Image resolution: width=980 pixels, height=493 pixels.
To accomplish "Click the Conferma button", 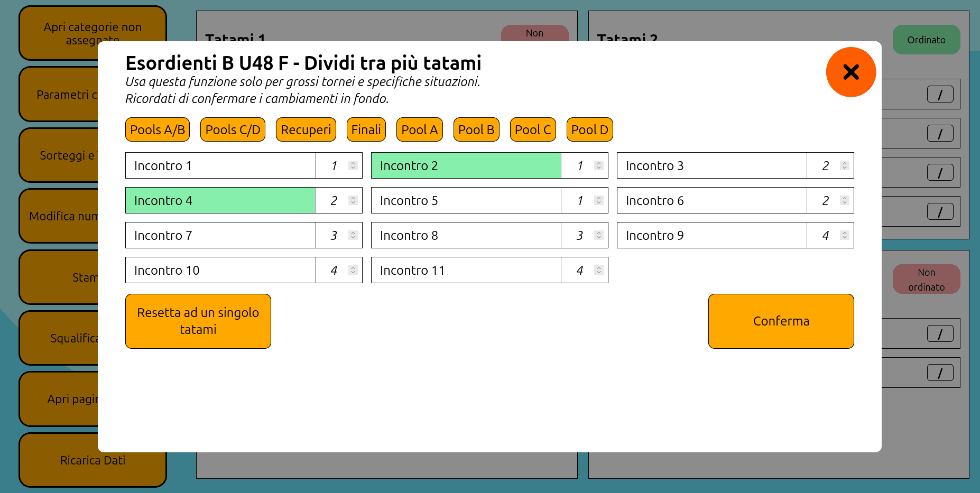I will pos(781,321).
